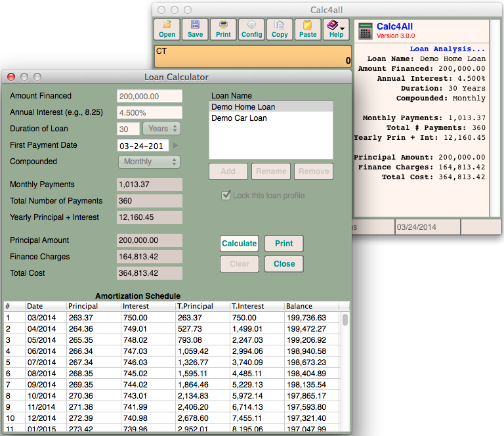Click the amortization schedule scrollbar thumb

(345, 320)
